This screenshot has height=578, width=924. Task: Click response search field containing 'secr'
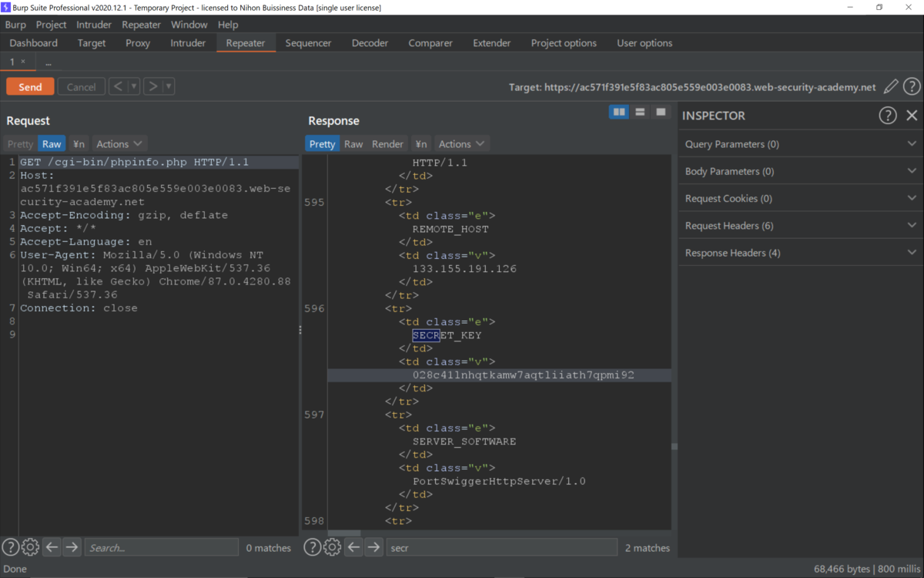pyautogui.click(x=502, y=547)
